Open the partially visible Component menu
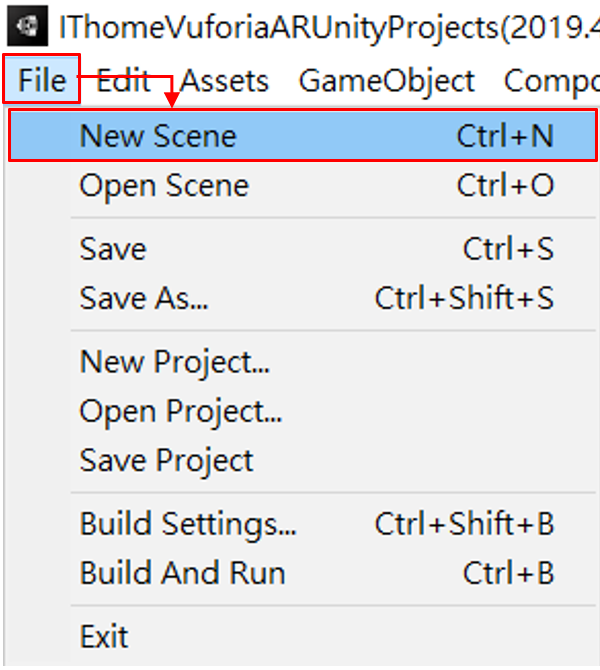The width and height of the screenshot is (600, 670). coord(550,80)
